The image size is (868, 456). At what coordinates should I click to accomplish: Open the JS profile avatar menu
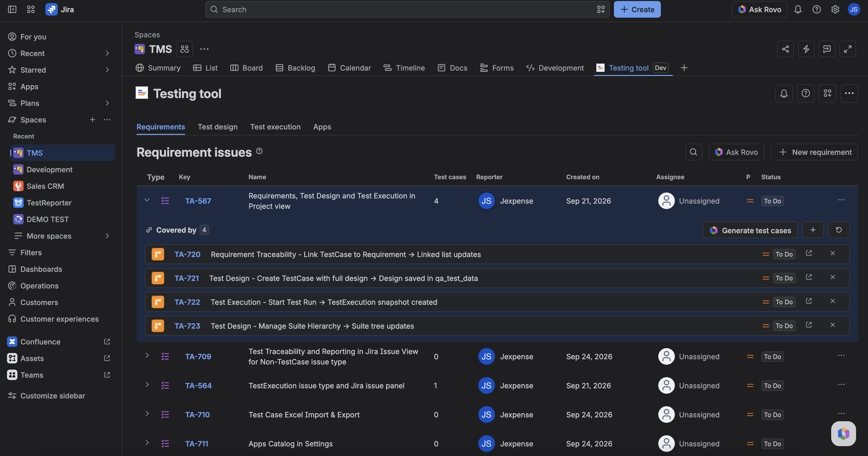[853, 9]
